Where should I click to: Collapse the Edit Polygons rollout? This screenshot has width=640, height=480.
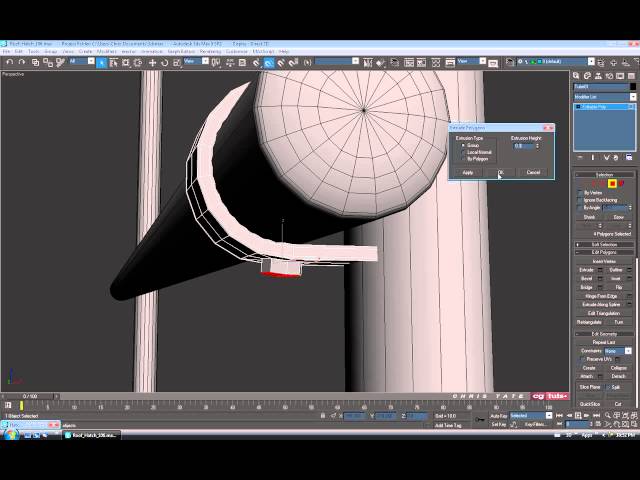(x=603, y=251)
